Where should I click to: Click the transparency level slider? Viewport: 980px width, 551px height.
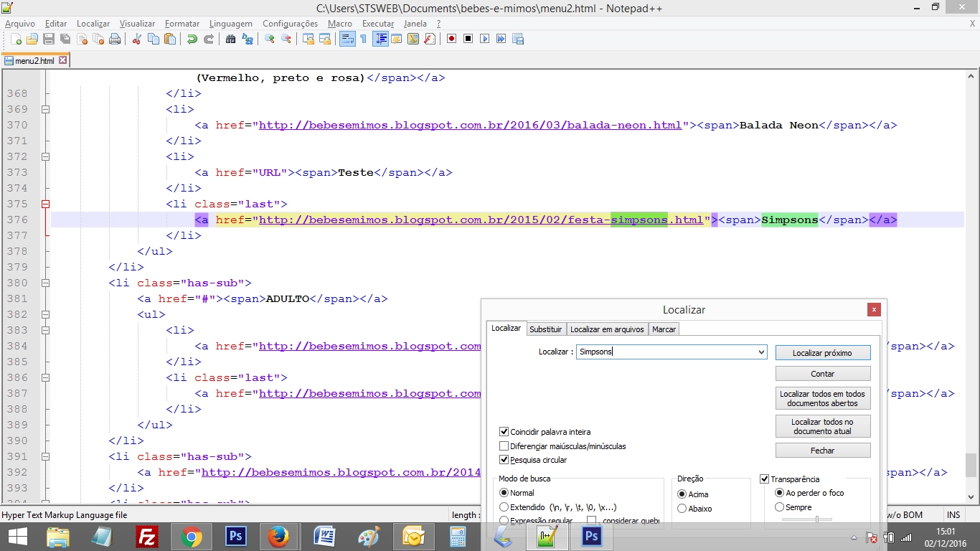tap(807, 519)
